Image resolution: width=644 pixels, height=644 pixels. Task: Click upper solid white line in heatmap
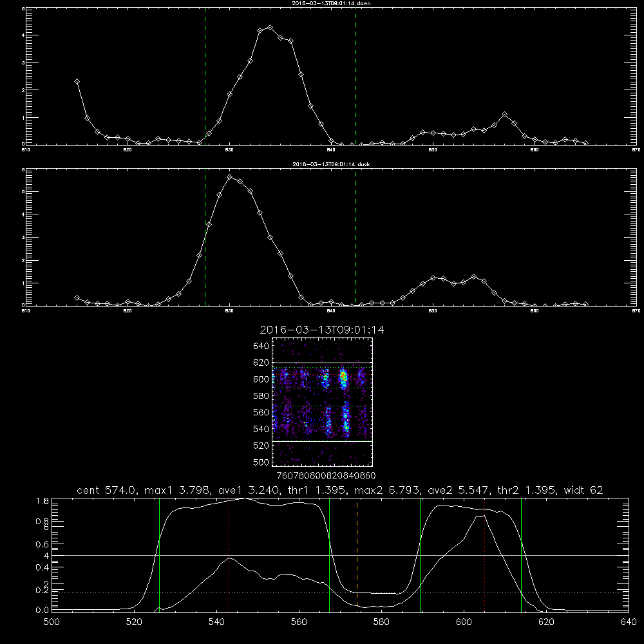click(x=322, y=363)
